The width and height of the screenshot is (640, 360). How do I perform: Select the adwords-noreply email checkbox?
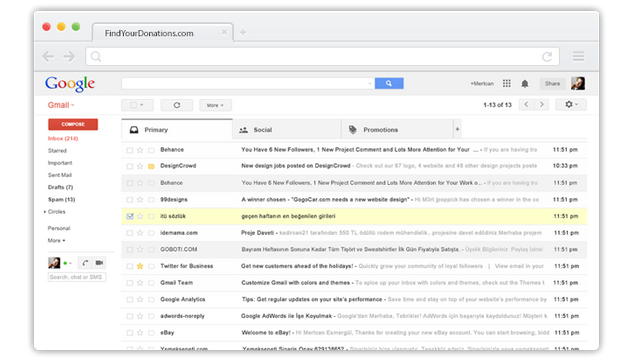pos(130,316)
